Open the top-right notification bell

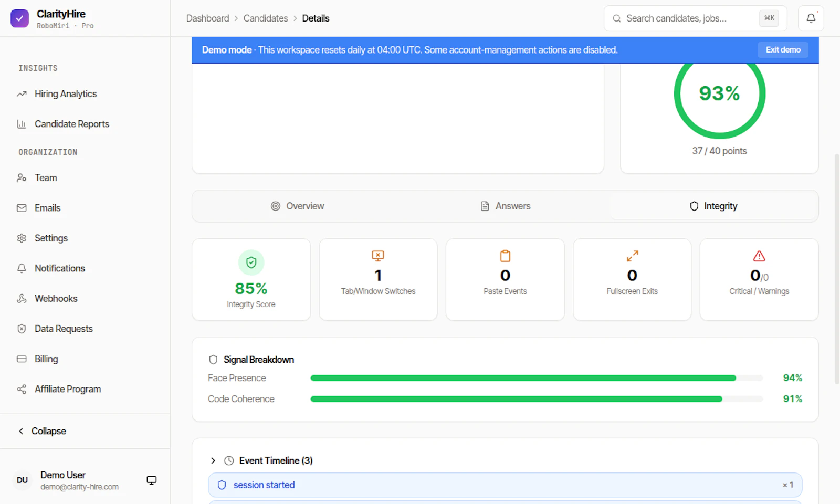[x=811, y=18]
